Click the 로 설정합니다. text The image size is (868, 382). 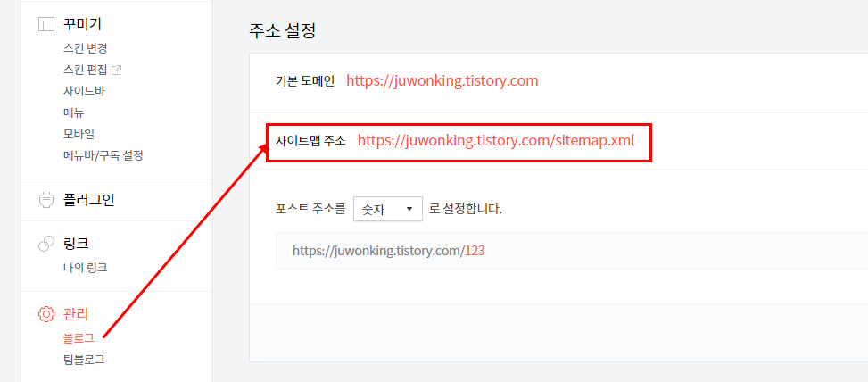466,209
